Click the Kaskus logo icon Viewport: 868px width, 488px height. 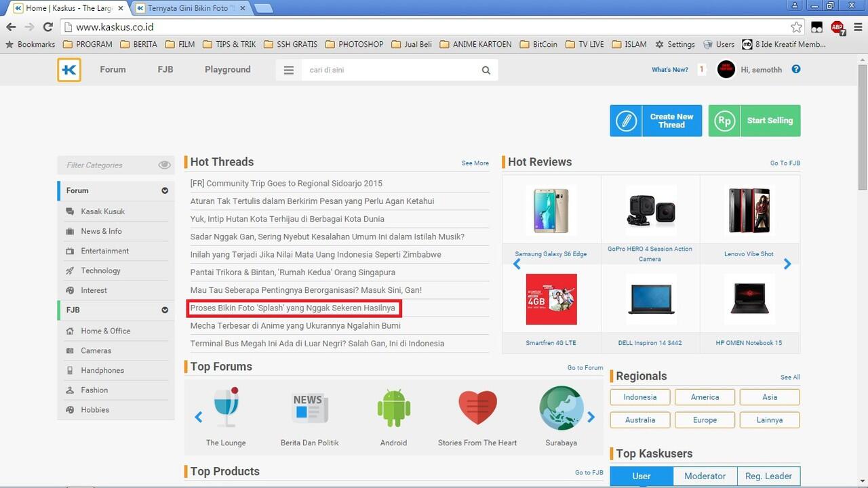69,70
